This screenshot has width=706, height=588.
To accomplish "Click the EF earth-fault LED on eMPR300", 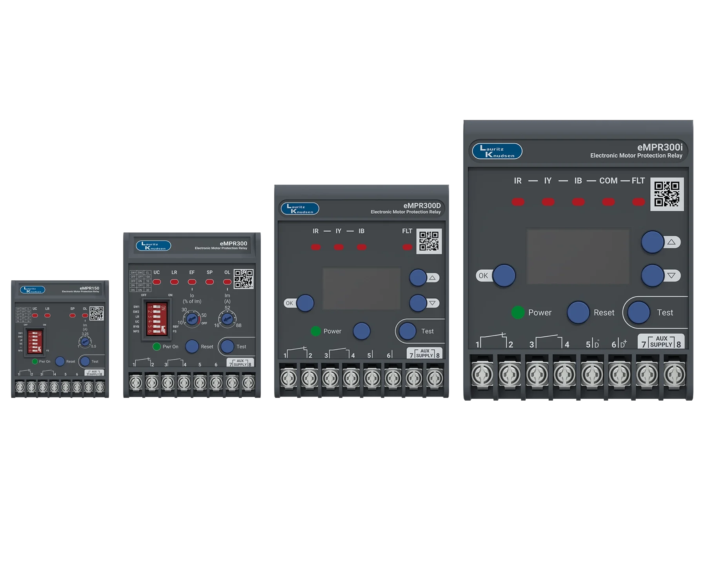I will tap(192, 281).
